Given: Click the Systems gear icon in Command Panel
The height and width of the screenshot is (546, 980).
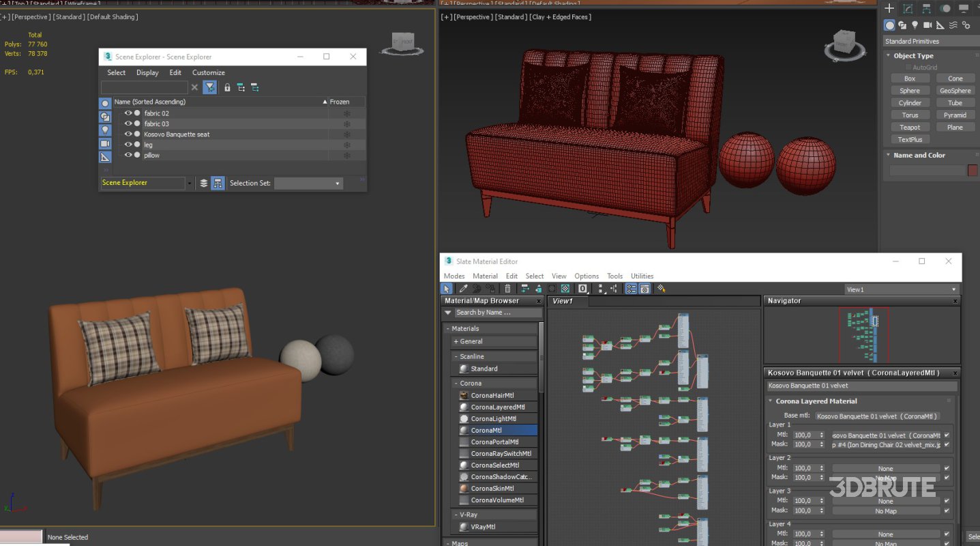Looking at the screenshot, I should (966, 25).
